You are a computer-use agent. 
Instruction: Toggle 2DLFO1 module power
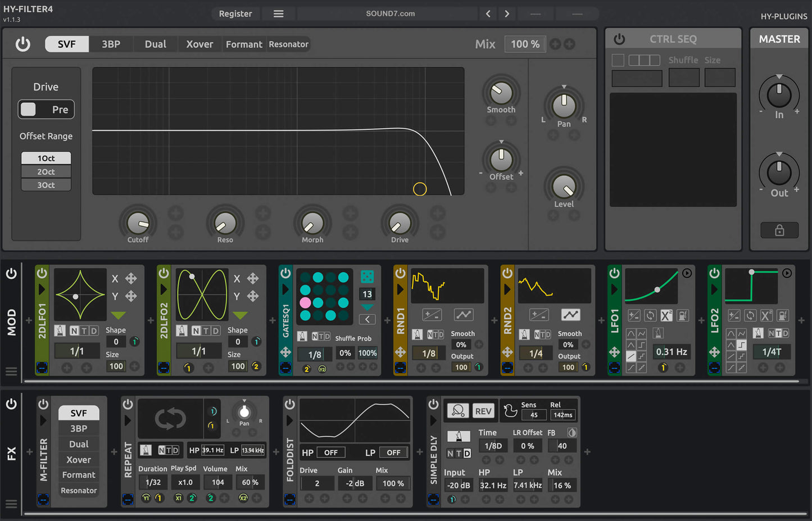point(42,273)
